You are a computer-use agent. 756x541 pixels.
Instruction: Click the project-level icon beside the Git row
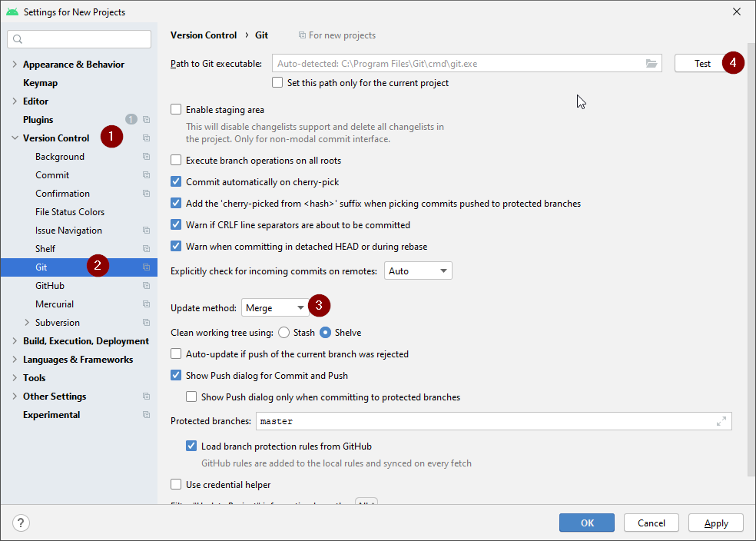147,267
